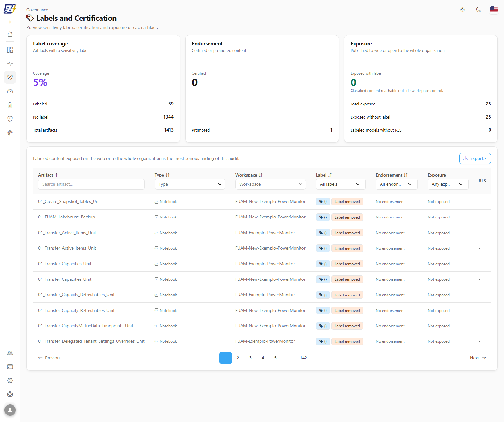
Task: Open the billing card sidebar icon
Action: pos(10,367)
